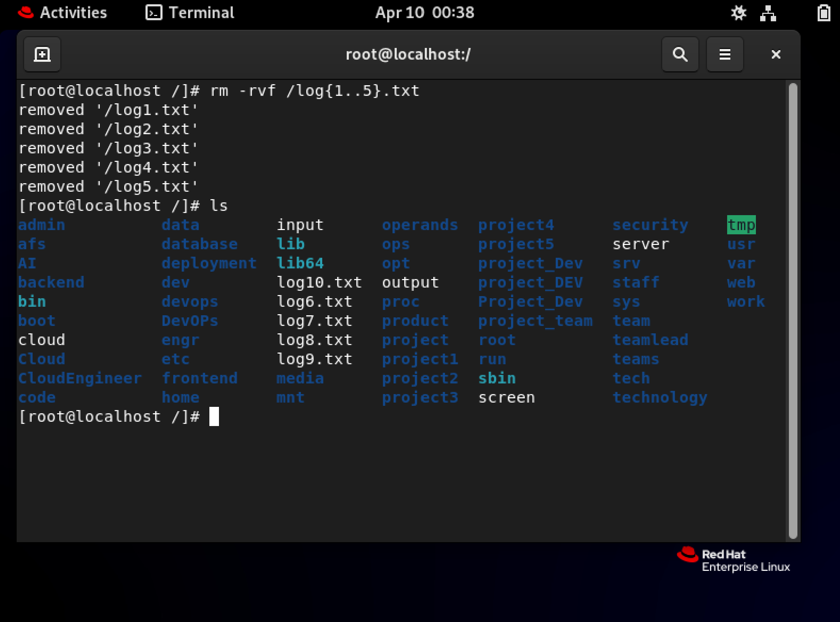
Task: Click the 'lib64' link name
Action: coord(300,263)
